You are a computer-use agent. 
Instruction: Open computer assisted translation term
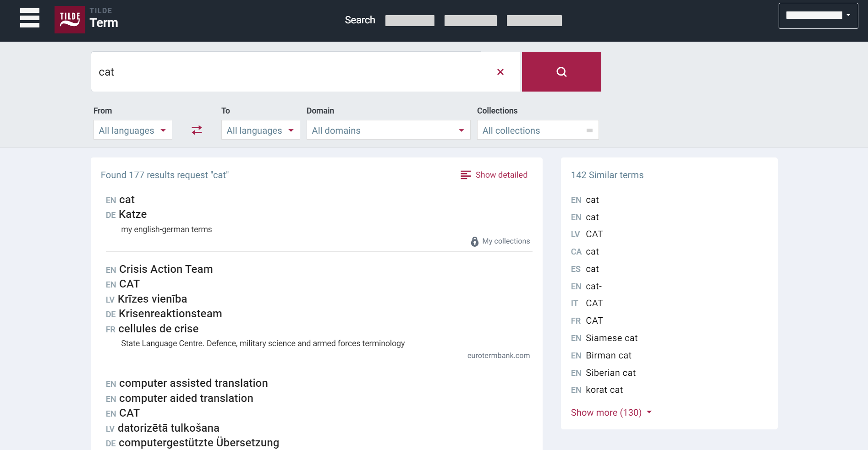point(193,383)
